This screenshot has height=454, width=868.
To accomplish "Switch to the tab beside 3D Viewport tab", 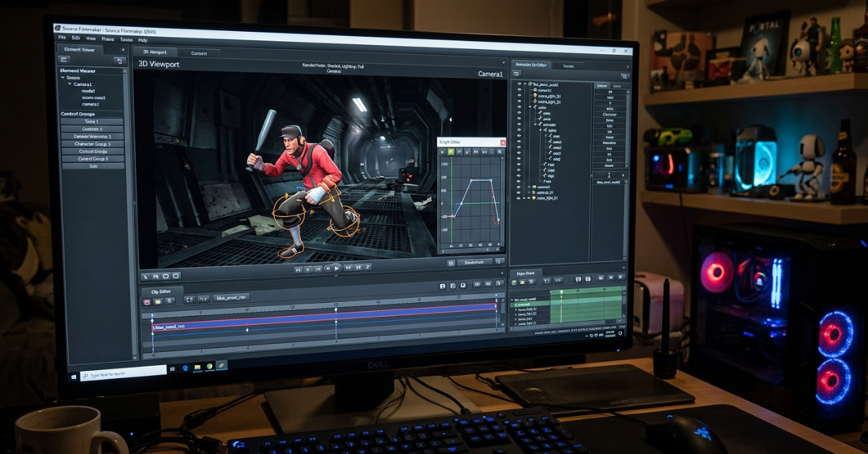I will [199, 53].
